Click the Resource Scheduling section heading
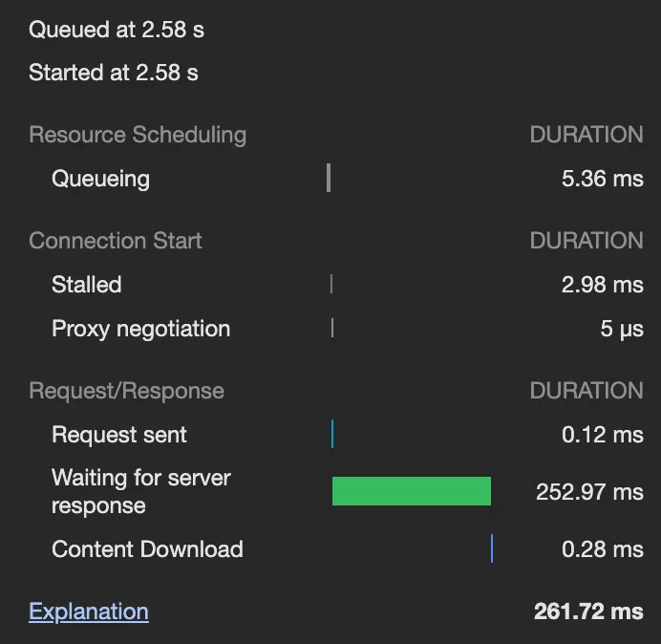Viewport: 661px width, 644px height. [x=138, y=135]
